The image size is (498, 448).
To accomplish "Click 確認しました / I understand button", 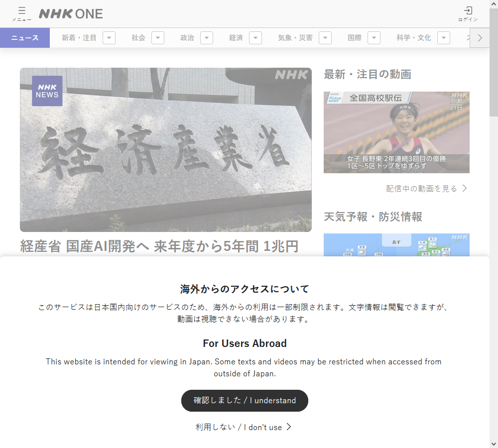I will click(245, 401).
